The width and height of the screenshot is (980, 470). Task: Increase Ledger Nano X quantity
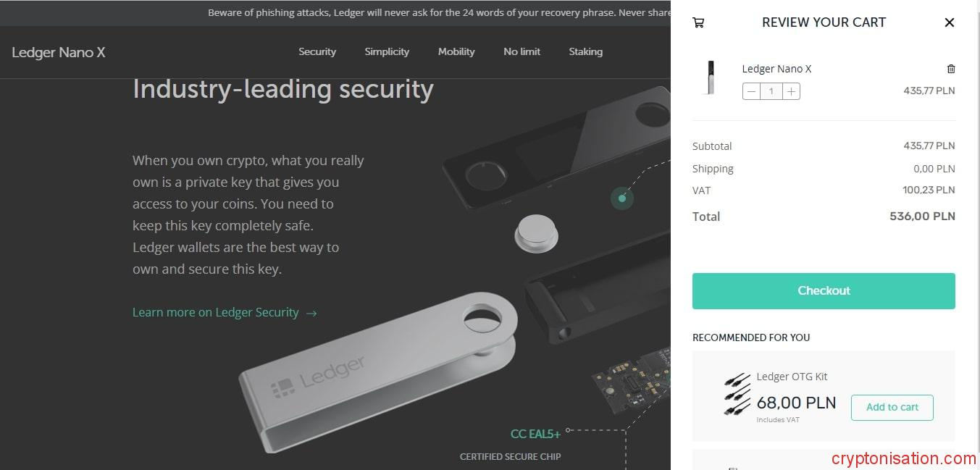coord(792,91)
